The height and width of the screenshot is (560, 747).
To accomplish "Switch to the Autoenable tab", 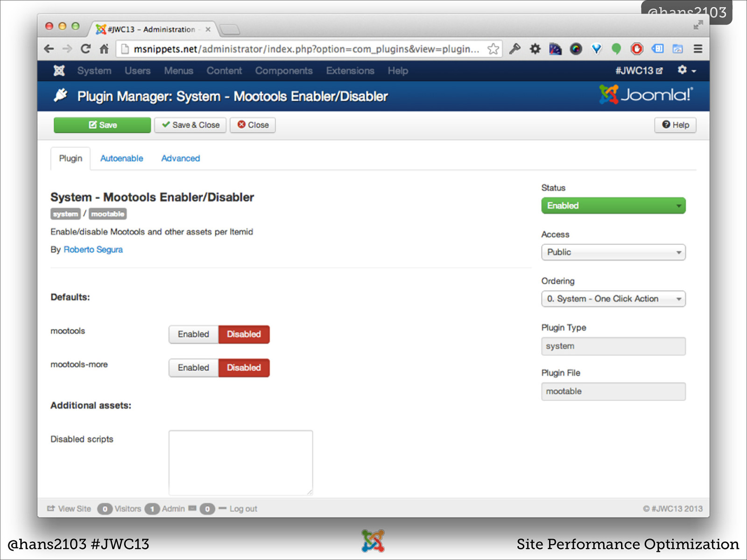I will [x=122, y=158].
